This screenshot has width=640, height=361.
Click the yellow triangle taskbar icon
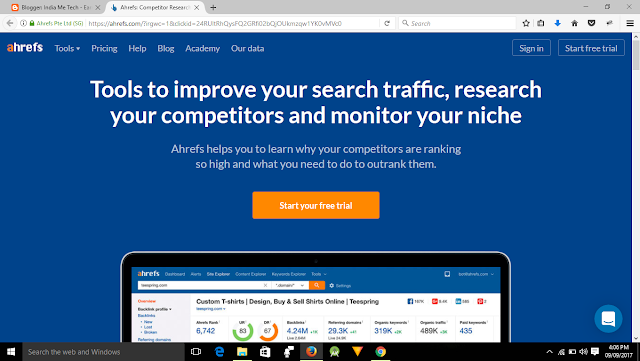tap(358, 352)
